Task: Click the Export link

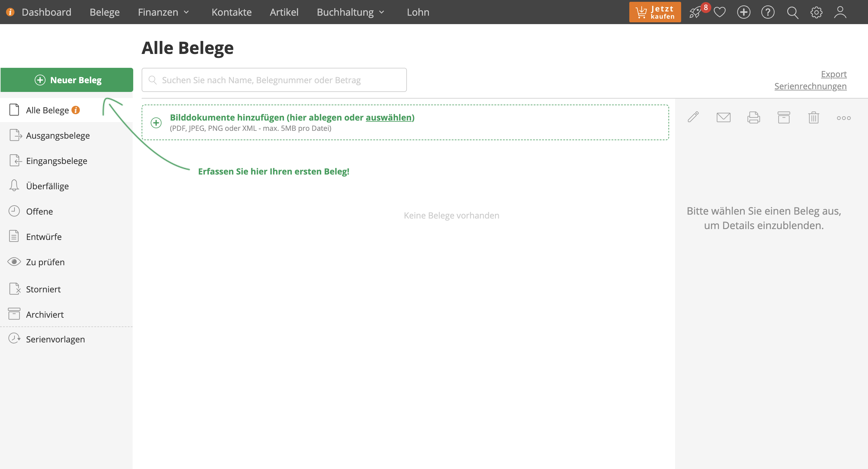Action: (x=834, y=74)
